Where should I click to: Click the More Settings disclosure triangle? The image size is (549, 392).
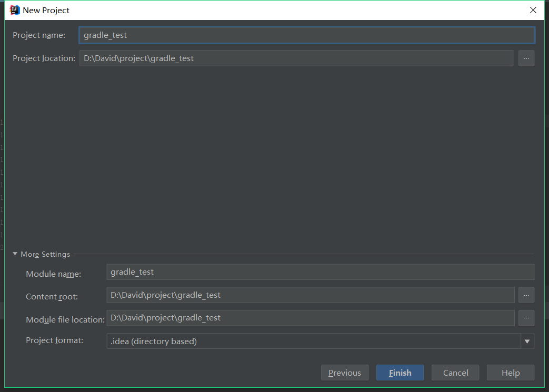coord(15,254)
